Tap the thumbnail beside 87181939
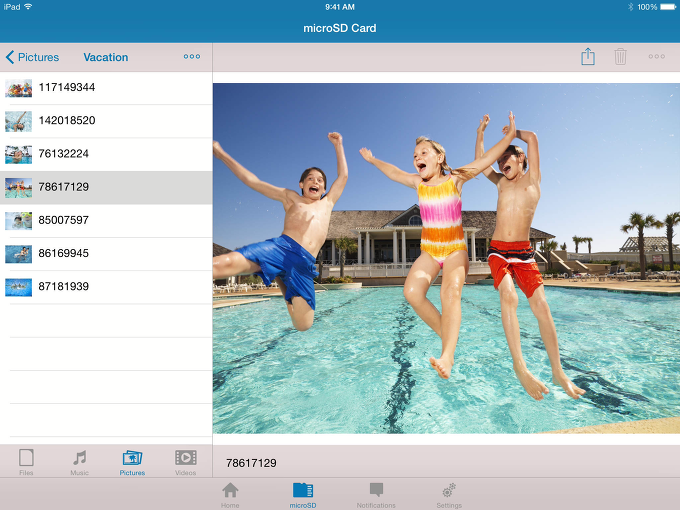680x510 pixels. tap(18, 288)
